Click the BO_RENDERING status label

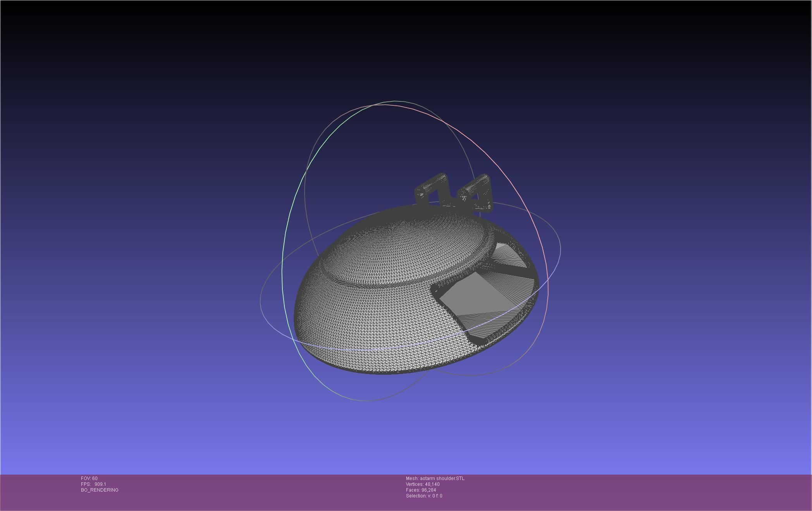[x=100, y=490]
